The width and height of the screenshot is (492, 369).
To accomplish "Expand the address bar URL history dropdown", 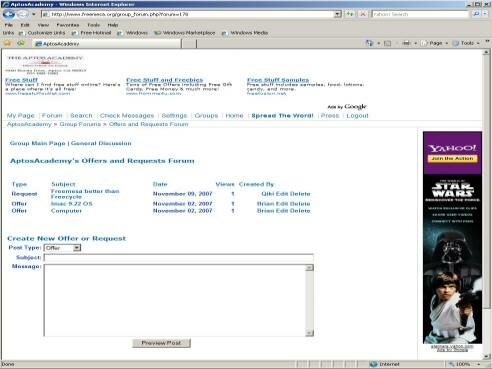I will [338, 14].
